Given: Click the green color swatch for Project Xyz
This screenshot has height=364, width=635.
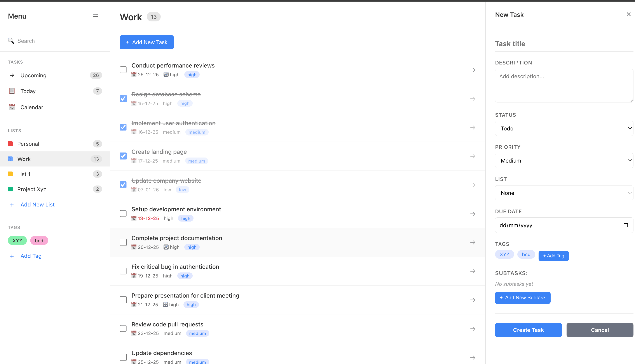Looking at the screenshot, I should tap(10, 189).
